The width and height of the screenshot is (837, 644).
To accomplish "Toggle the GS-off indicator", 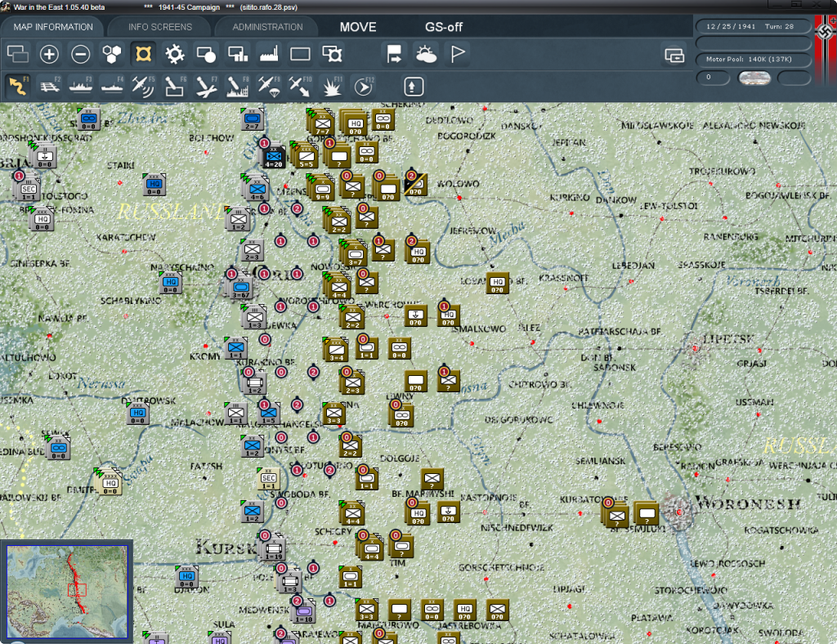I will coord(443,27).
